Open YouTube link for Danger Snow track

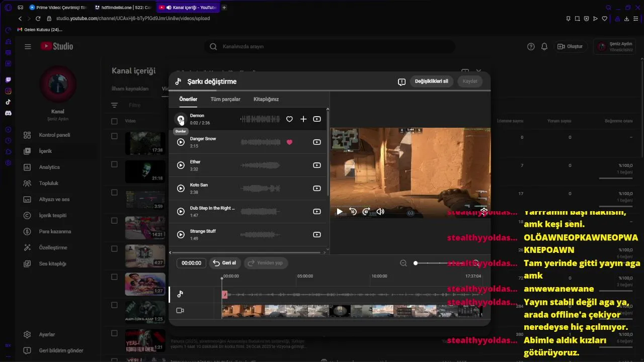[317, 142]
